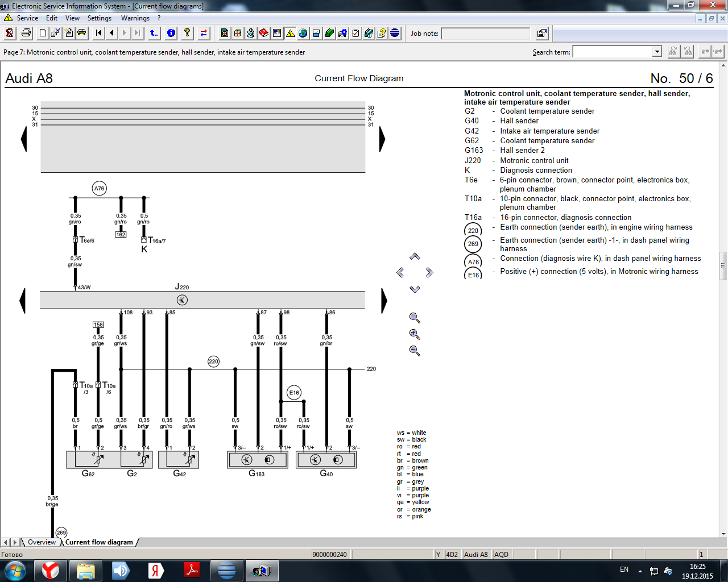This screenshot has width=728, height=582.
Task: Jump to the last page arrow
Action: (137, 33)
